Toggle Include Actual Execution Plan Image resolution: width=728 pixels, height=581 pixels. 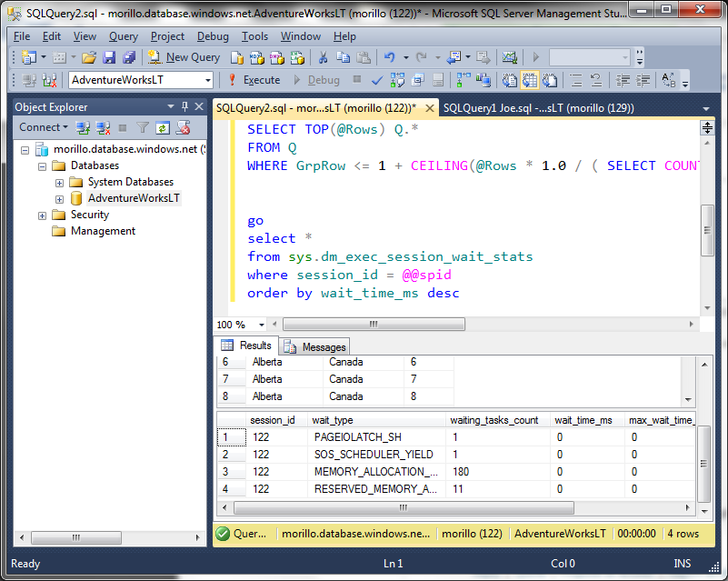tap(464, 80)
